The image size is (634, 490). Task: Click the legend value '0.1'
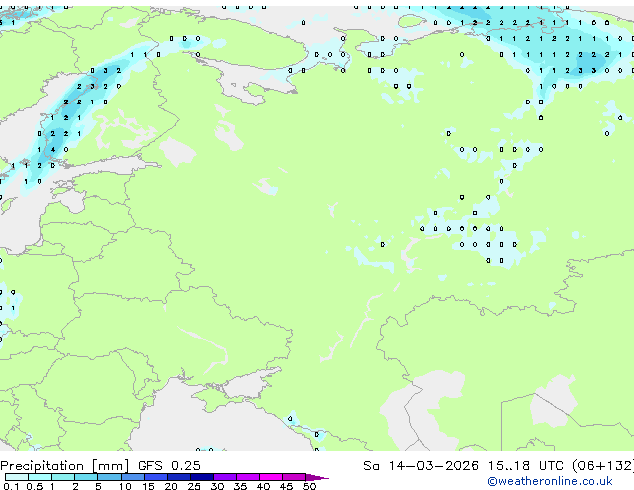11,486
